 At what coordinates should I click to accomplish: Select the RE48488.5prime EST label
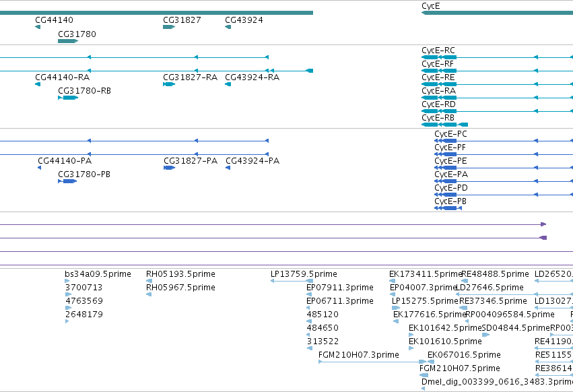point(495,274)
